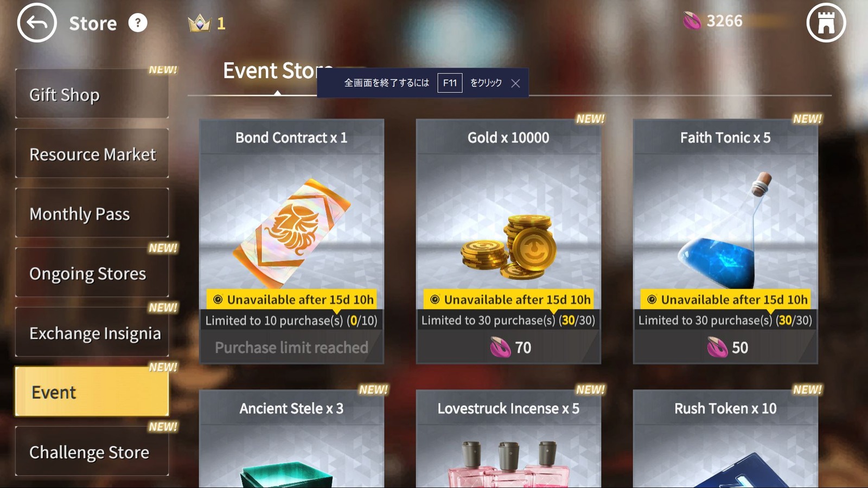Open the Ongoing Stores tab
The height and width of the screenshot is (488, 868).
pos(92,273)
